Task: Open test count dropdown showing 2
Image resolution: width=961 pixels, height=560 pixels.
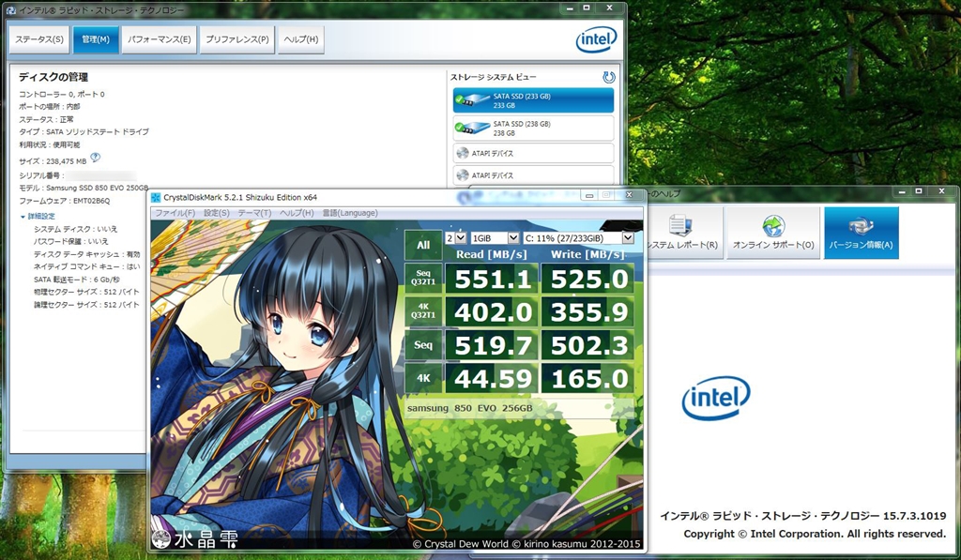Action: [456, 237]
